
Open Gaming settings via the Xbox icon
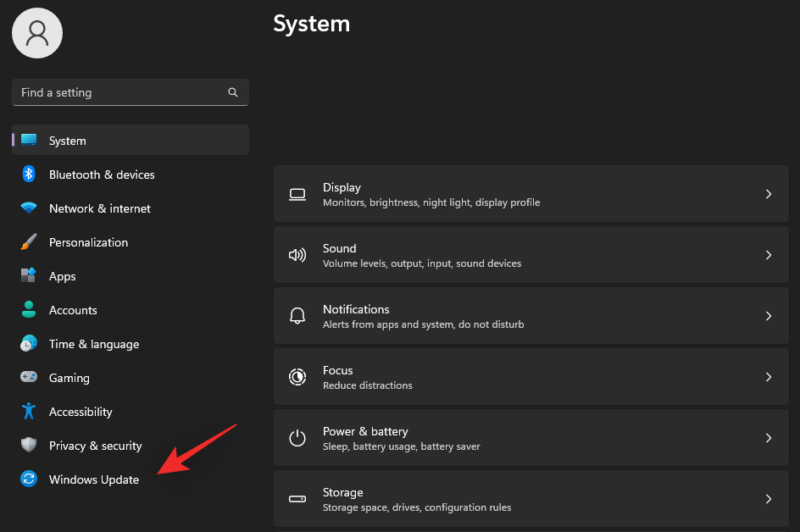point(28,378)
